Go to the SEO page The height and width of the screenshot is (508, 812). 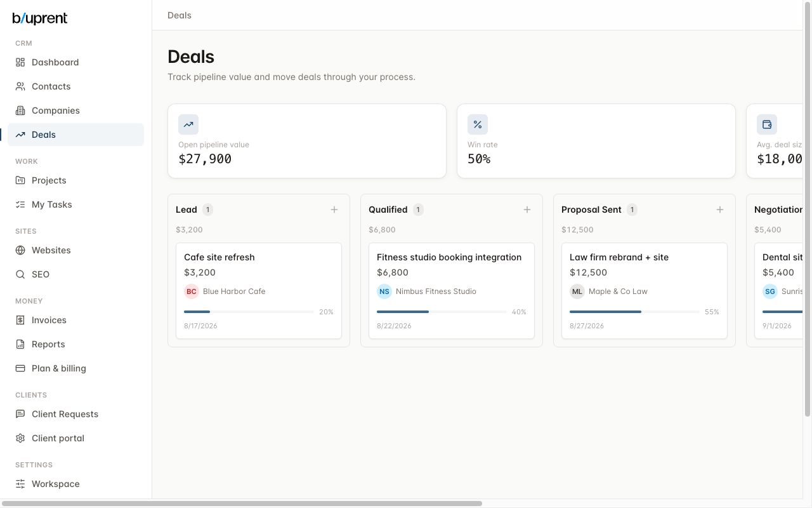click(75, 274)
